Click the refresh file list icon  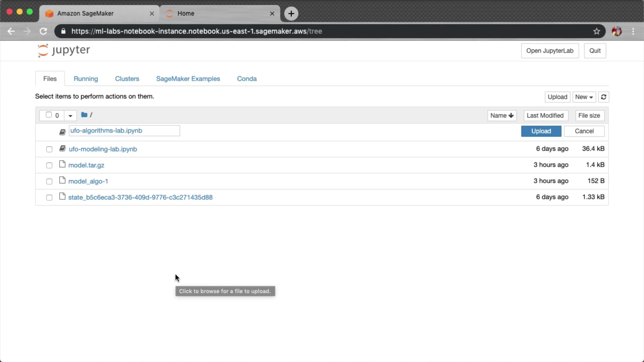[603, 97]
